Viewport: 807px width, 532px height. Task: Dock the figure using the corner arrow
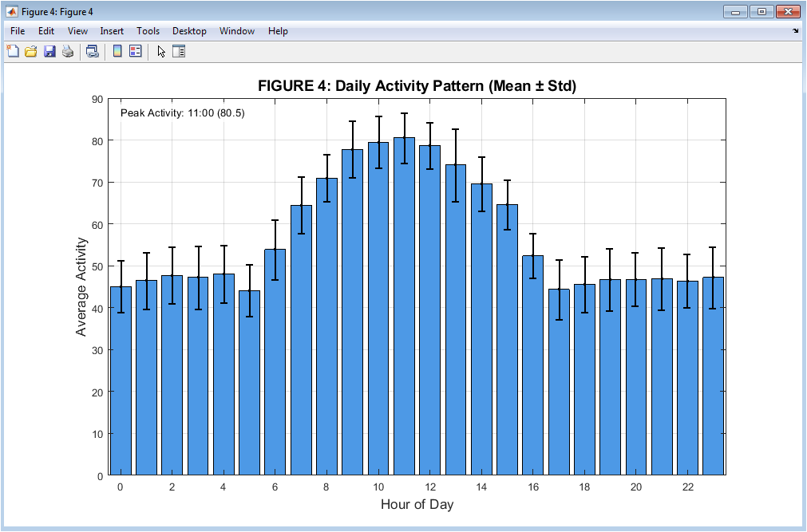click(795, 31)
